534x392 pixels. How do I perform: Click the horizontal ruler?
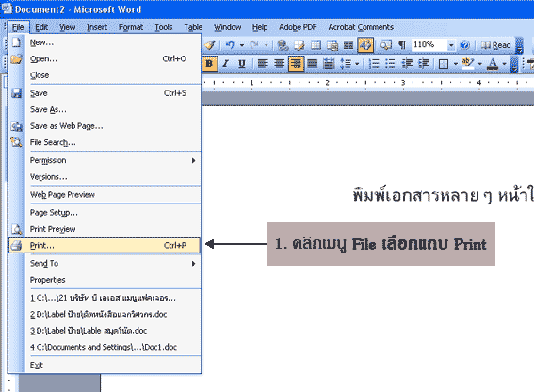(x=368, y=83)
